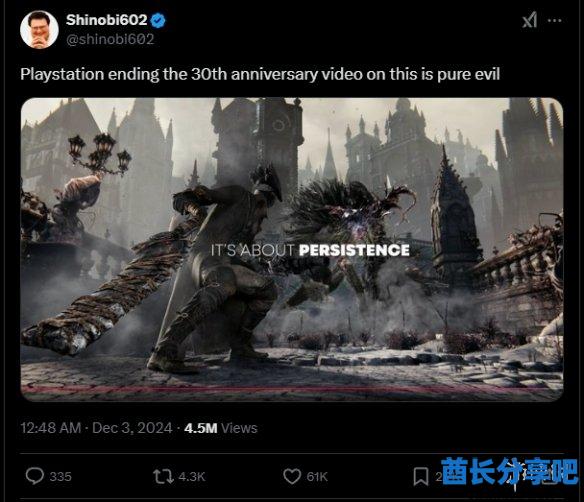Screen dimensions: 584x502
Task: Bookmark the post with the bookmark icon
Action: 421,477
